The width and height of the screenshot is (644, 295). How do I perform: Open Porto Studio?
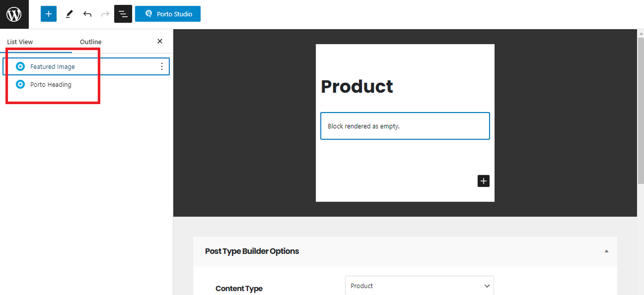[168, 14]
